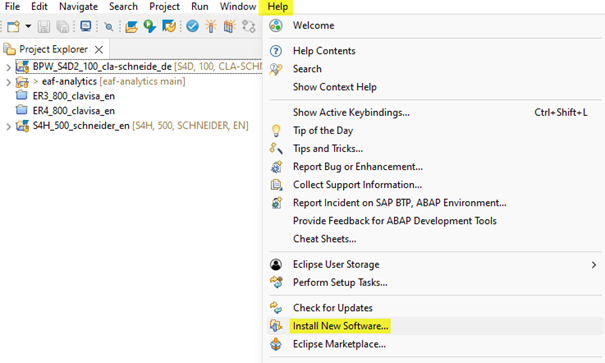
Task: Click the BPW_S4D2_100 project icon
Action: 22,67
